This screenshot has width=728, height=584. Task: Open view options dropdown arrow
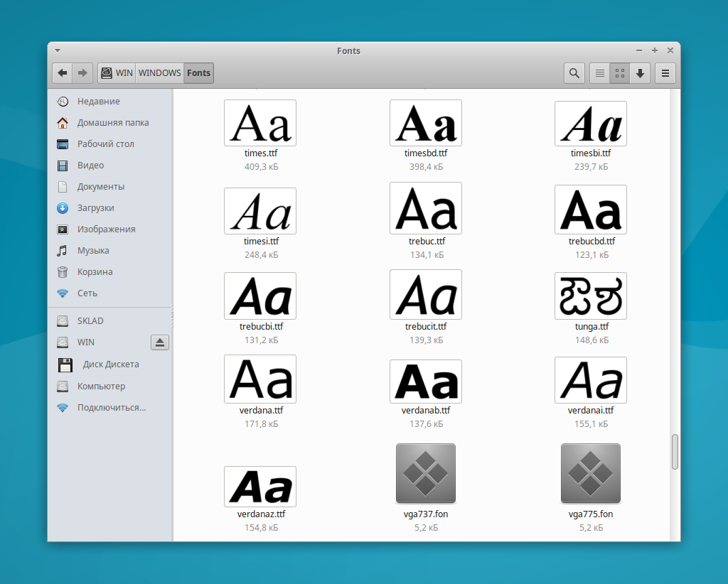(640, 72)
